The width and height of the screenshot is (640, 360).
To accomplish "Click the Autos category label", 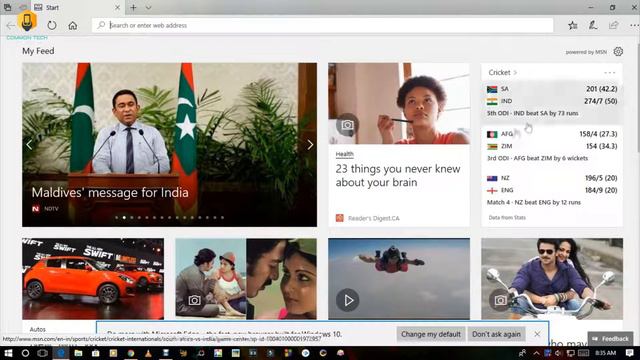I will point(38,329).
